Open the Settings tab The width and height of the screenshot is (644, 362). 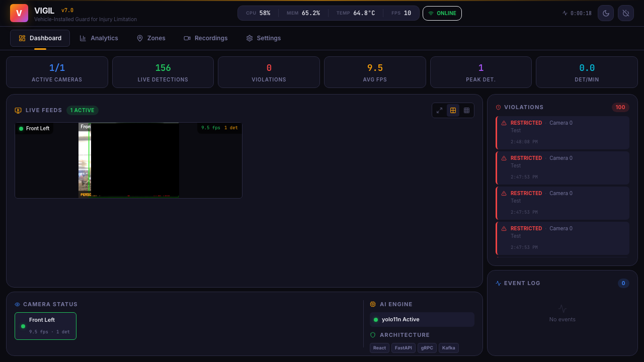coord(263,38)
